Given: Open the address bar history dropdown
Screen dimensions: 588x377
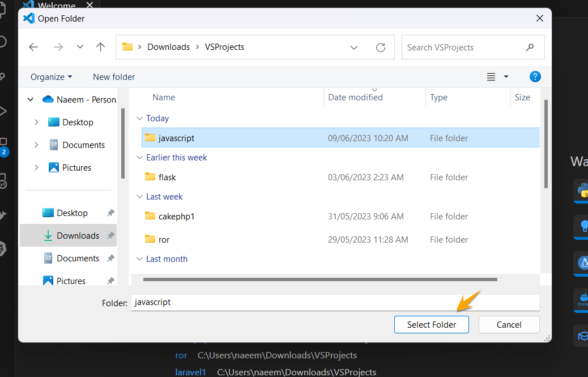Looking at the screenshot, I should (353, 47).
